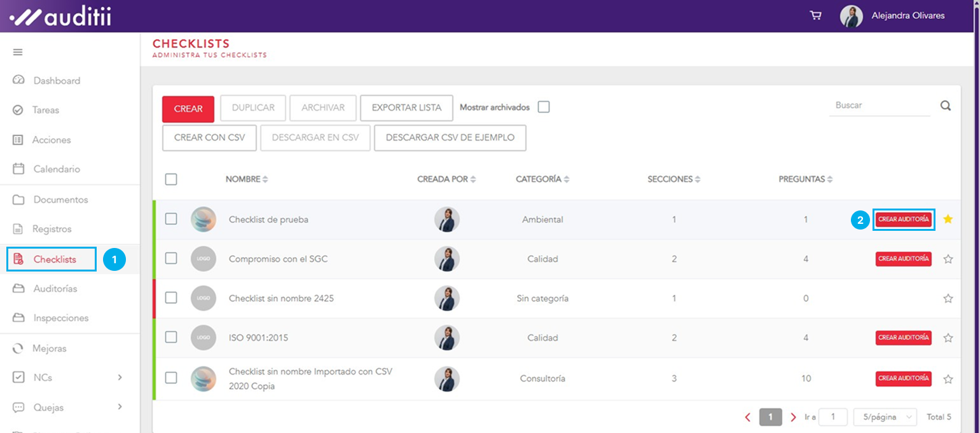
Task: Go to next page arrow
Action: coord(792,417)
